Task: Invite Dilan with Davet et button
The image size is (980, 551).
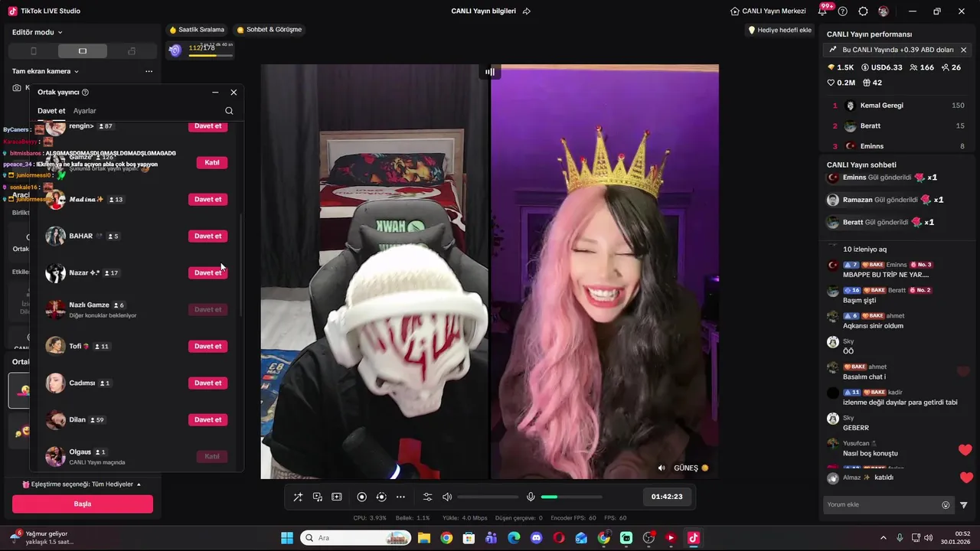Action: click(x=207, y=419)
